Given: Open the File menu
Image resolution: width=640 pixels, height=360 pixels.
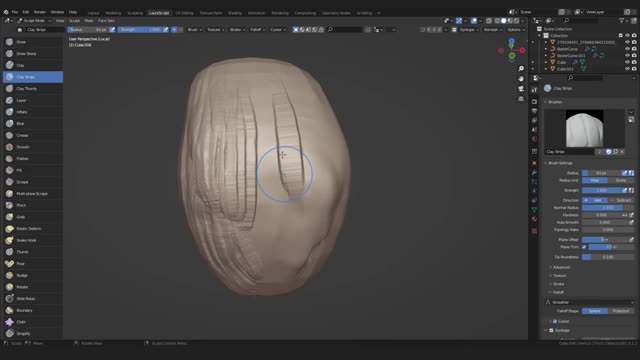Looking at the screenshot, I should (15, 12).
